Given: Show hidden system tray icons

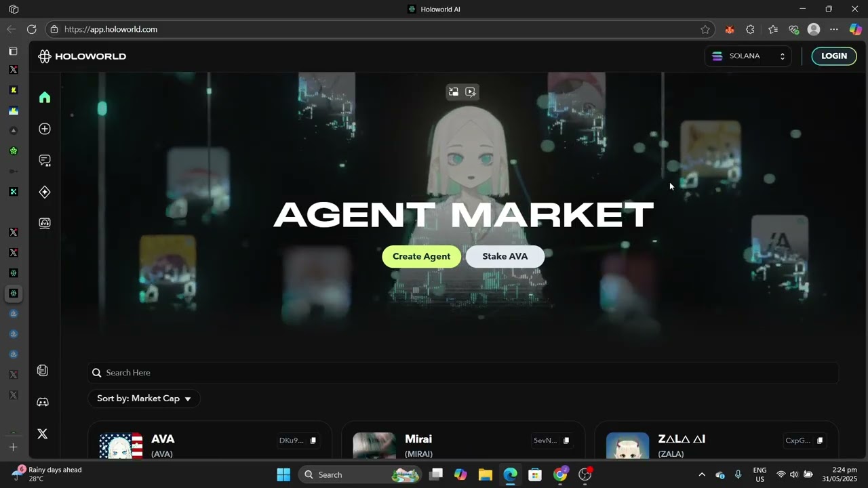Looking at the screenshot, I should click(702, 474).
